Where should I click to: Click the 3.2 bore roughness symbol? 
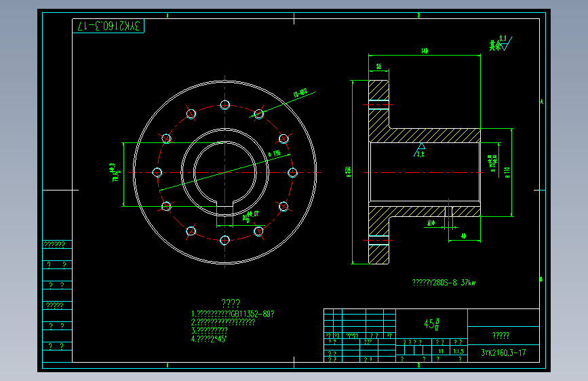420,150
